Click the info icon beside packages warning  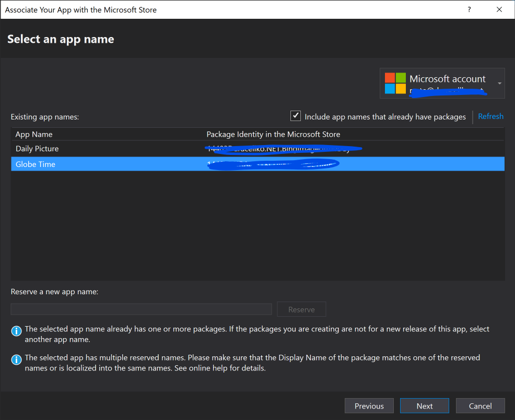click(x=16, y=331)
